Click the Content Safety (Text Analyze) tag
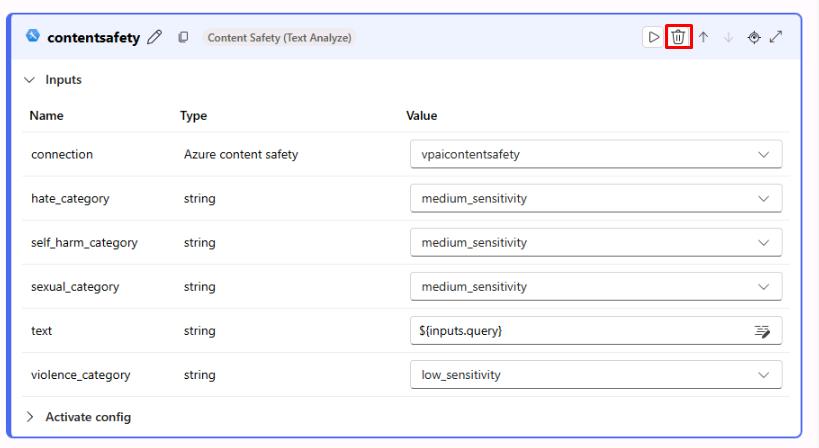This screenshot has height=448, width=819. point(279,38)
